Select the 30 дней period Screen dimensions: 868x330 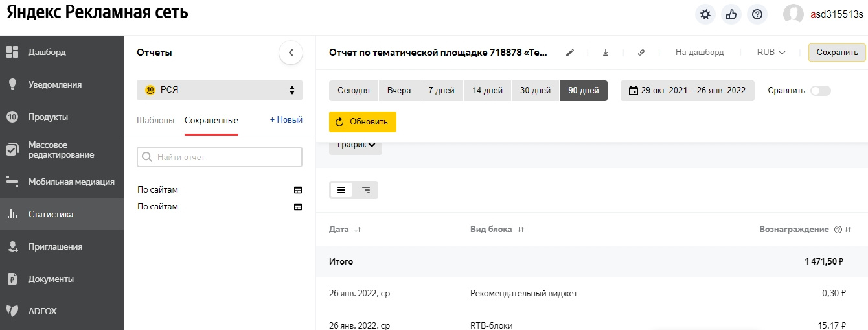(535, 91)
